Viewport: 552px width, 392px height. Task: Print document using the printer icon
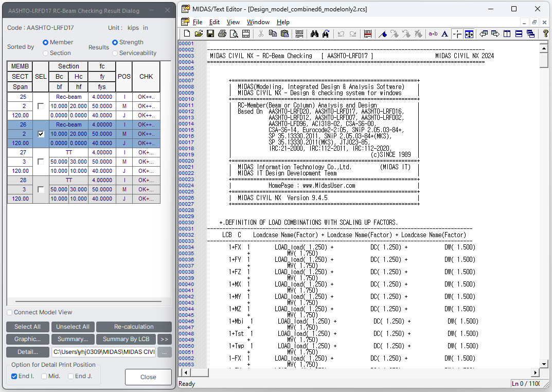(222, 34)
